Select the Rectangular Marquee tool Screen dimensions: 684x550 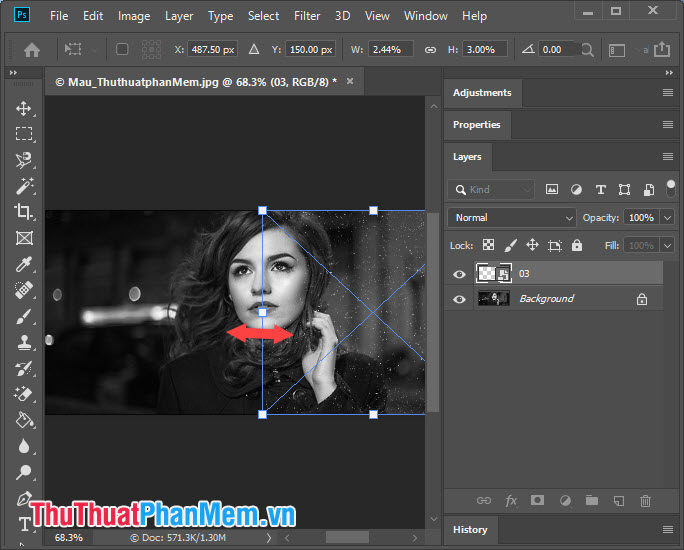point(24,134)
